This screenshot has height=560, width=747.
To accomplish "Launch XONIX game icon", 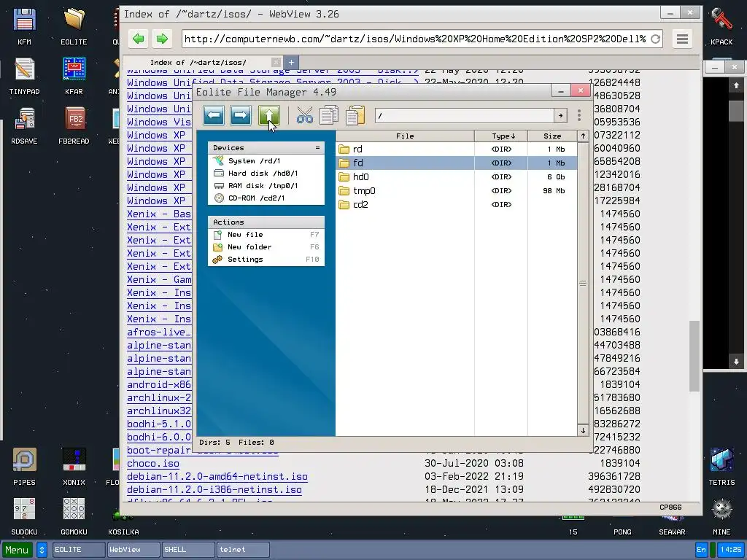I will pyautogui.click(x=74, y=467).
